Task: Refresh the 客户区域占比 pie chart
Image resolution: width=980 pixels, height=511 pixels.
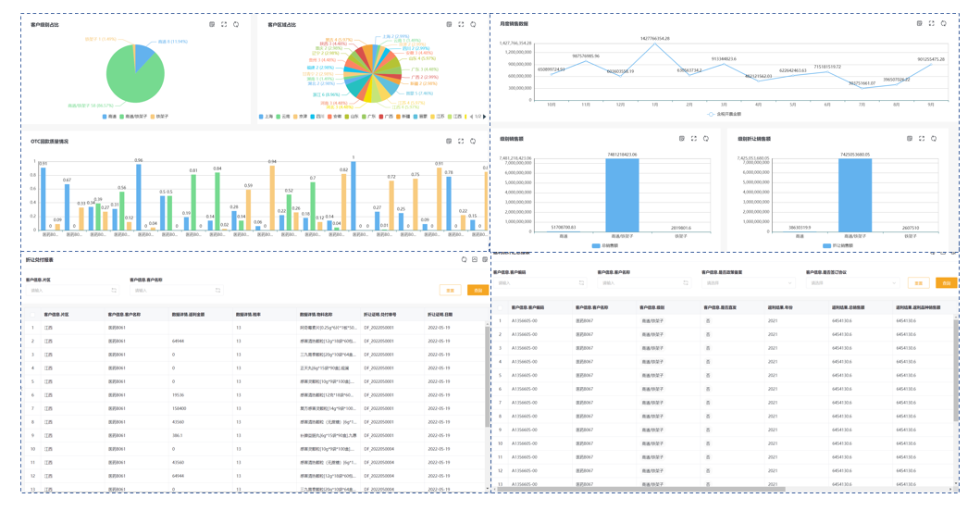Action: point(473,24)
